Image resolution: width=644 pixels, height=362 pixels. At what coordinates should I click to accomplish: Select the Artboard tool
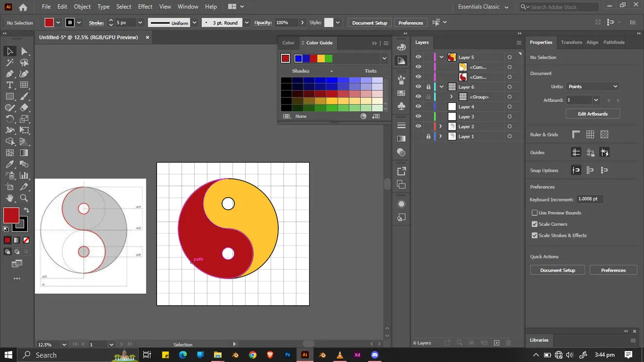click(10, 187)
